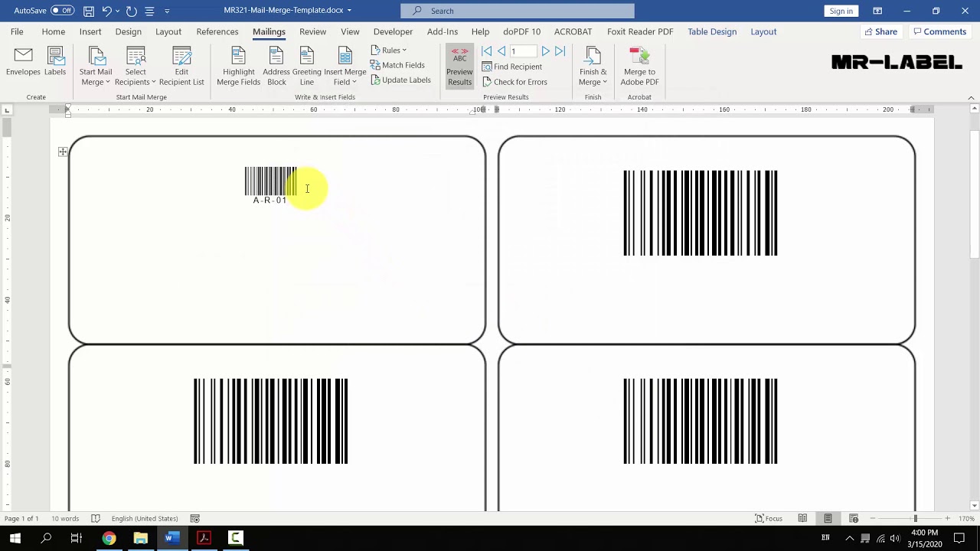Click the macro recording icon in status bar

pos(195,519)
